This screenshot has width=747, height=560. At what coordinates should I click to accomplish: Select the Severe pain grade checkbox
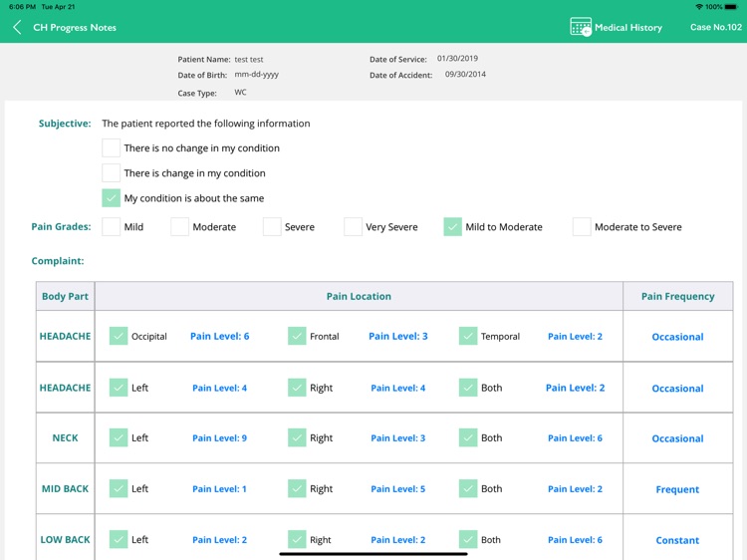pyautogui.click(x=272, y=227)
